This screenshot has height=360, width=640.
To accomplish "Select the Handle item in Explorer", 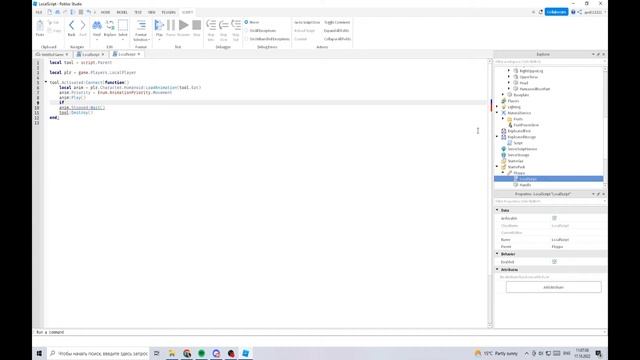I will pyautogui.click(x=525, y=185).
